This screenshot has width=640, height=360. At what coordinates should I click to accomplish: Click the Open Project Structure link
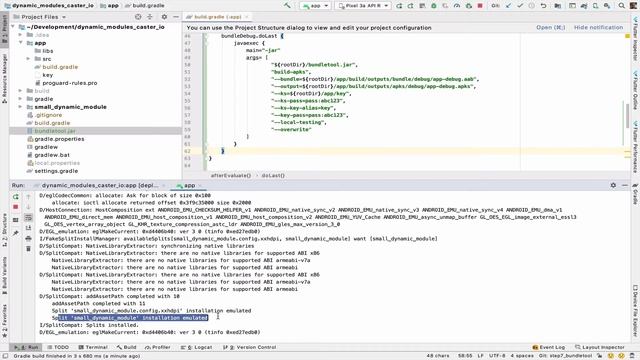point(550,27)
